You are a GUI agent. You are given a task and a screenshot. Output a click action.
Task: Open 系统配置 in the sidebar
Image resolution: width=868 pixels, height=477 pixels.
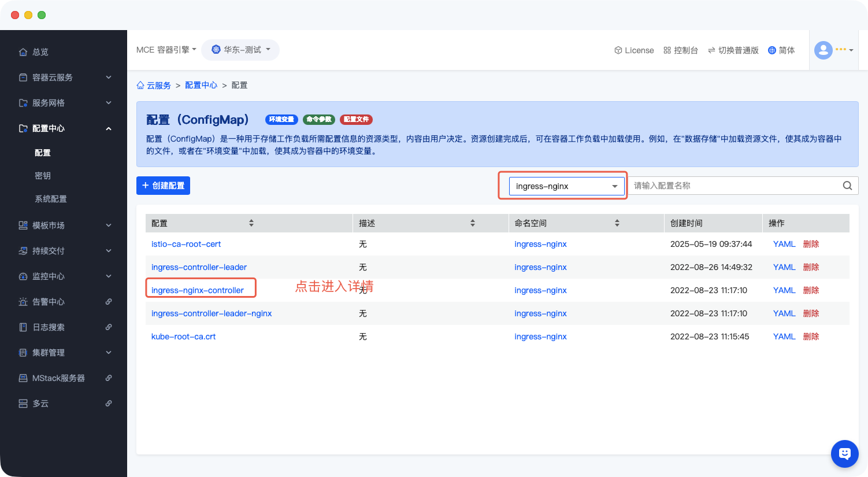tap(51, 199)
